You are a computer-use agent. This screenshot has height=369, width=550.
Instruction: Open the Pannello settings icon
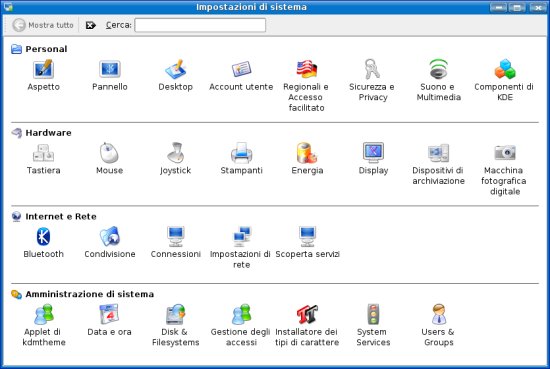[x=110, y=69]
